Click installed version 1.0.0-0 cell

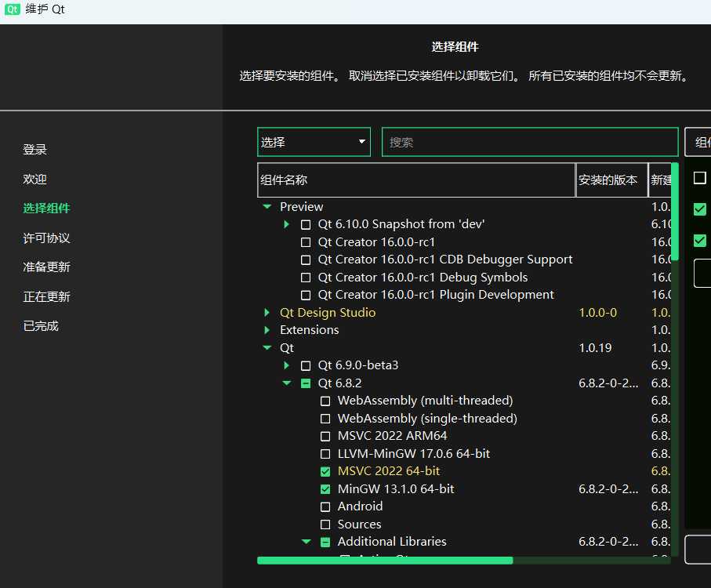tap(597, 312)
